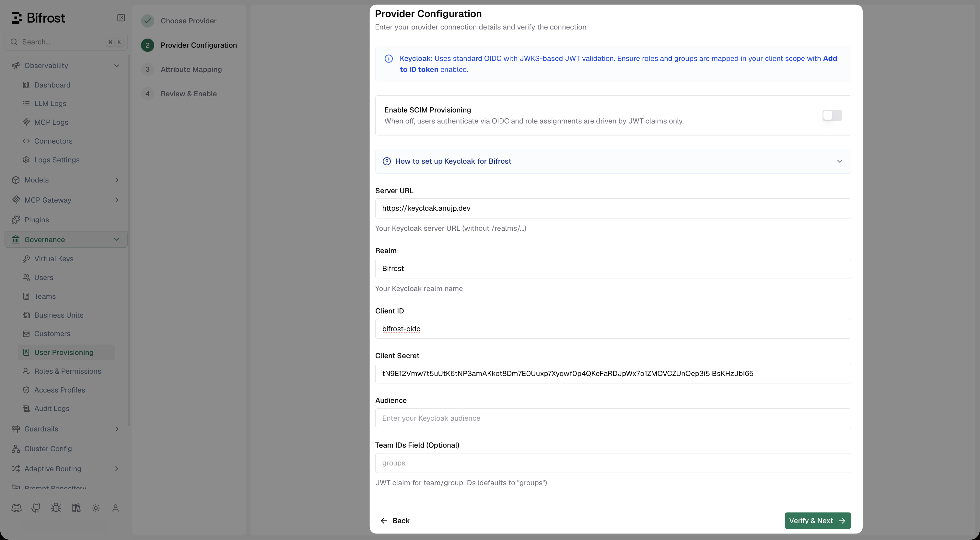Click the MCP Logs icon

pos(26,122)
